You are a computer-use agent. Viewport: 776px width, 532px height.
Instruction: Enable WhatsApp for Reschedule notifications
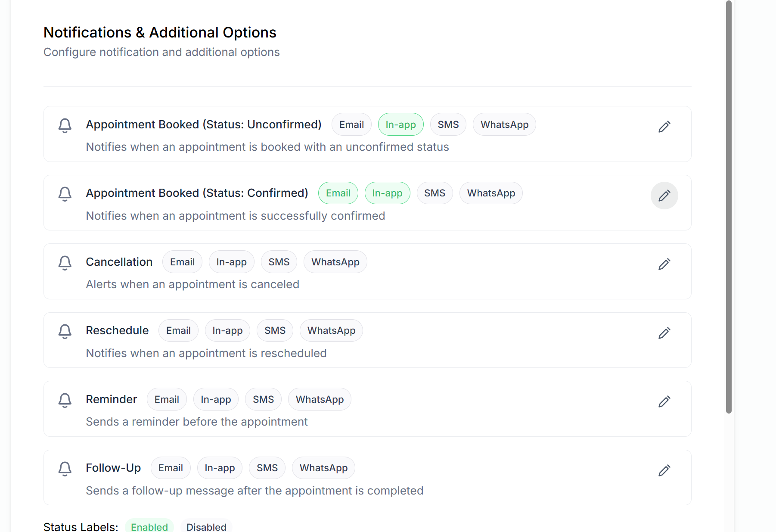coord(331,330)
